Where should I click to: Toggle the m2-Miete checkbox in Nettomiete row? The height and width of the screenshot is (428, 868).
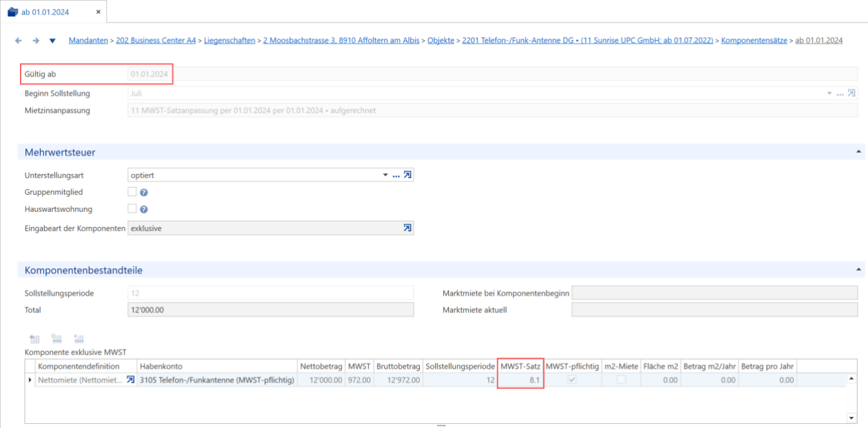pyautogui.click(x=622, y=380)
